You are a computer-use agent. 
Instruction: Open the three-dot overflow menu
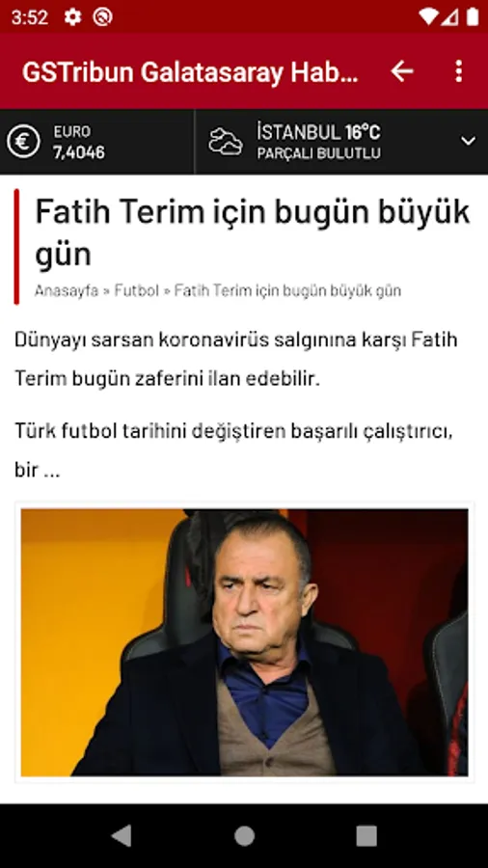458,71
